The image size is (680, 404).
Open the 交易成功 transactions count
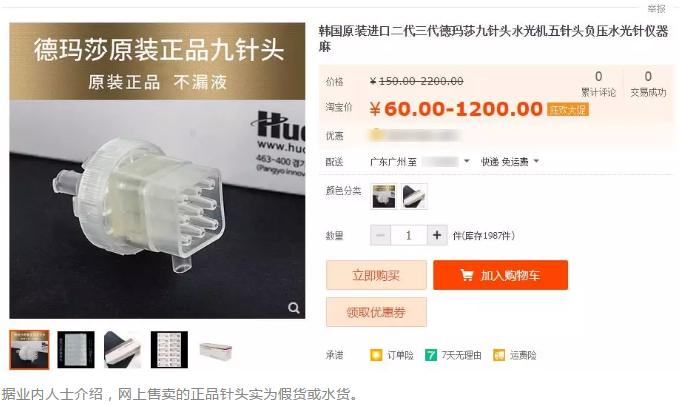point(648,84)
